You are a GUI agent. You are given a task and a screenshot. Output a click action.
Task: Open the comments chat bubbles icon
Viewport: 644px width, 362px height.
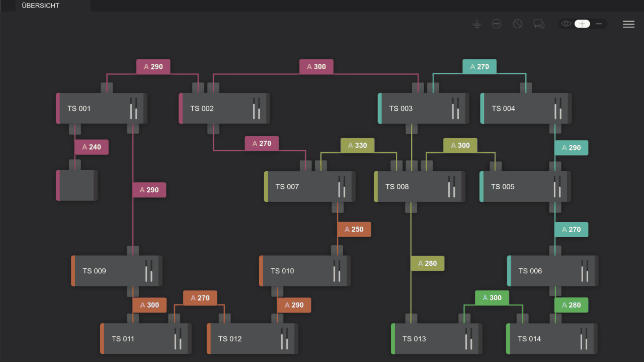click(x=539, y=24)
